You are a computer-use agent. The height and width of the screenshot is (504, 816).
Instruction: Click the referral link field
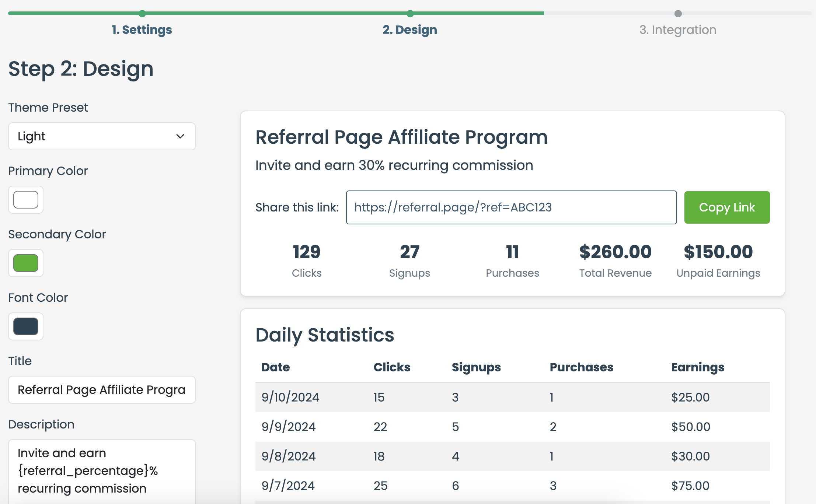[x=512, y=207]
